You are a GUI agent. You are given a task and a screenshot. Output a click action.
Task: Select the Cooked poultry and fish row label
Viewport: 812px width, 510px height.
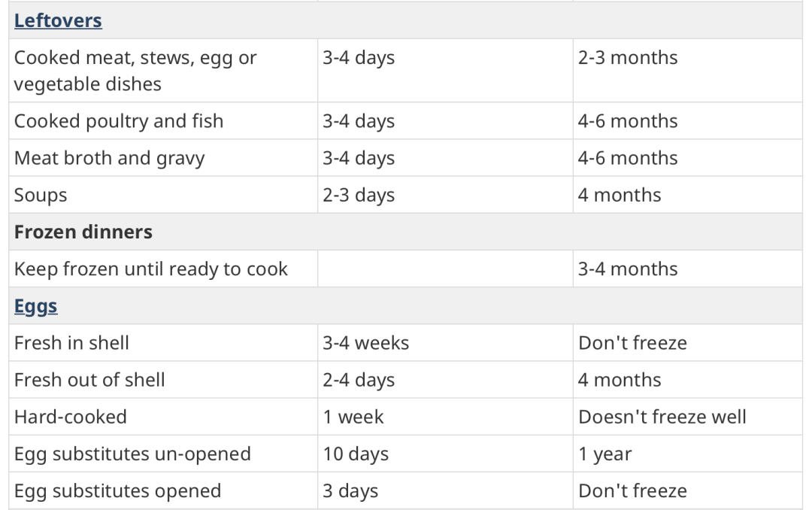pos(119,121)
